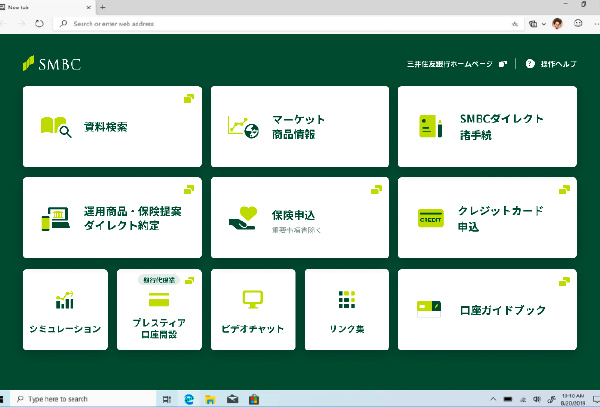Click the passbook icon in 口座ガイドブック

point(429,309)
